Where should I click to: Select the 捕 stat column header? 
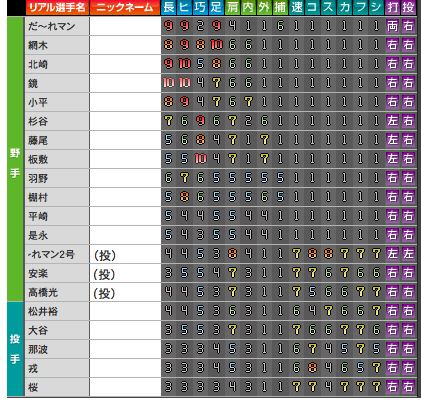tap(280, 7)
